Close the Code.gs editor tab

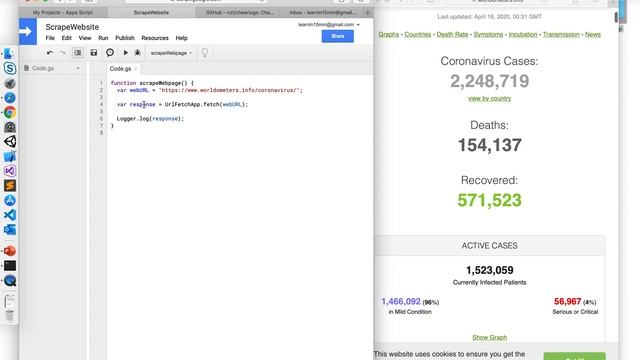pyautogui.click(x=136, y=69)
